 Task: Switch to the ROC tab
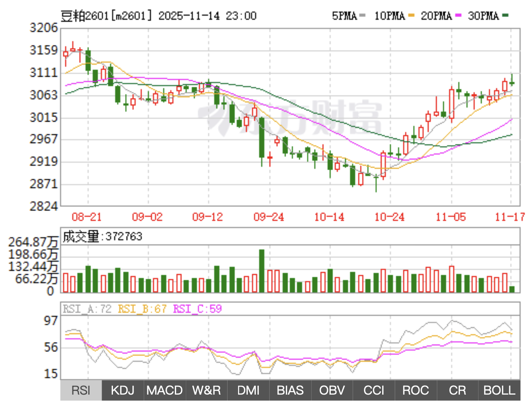click(x=415, y=391)
